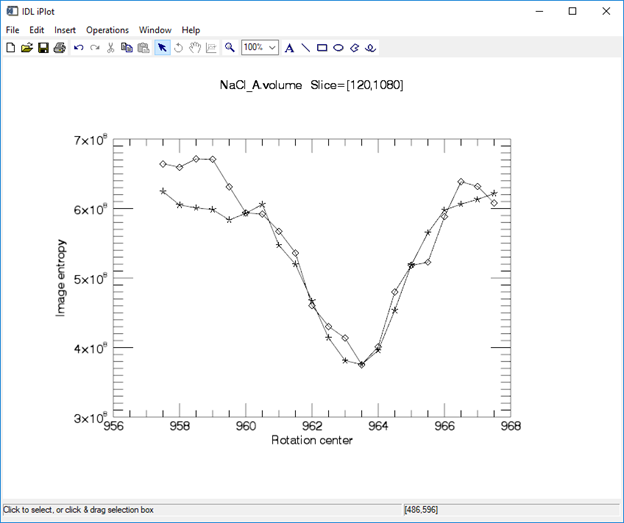624x523 pixels.
Task: Select the Image entropy axis label
Action: (x=60, y=278)
